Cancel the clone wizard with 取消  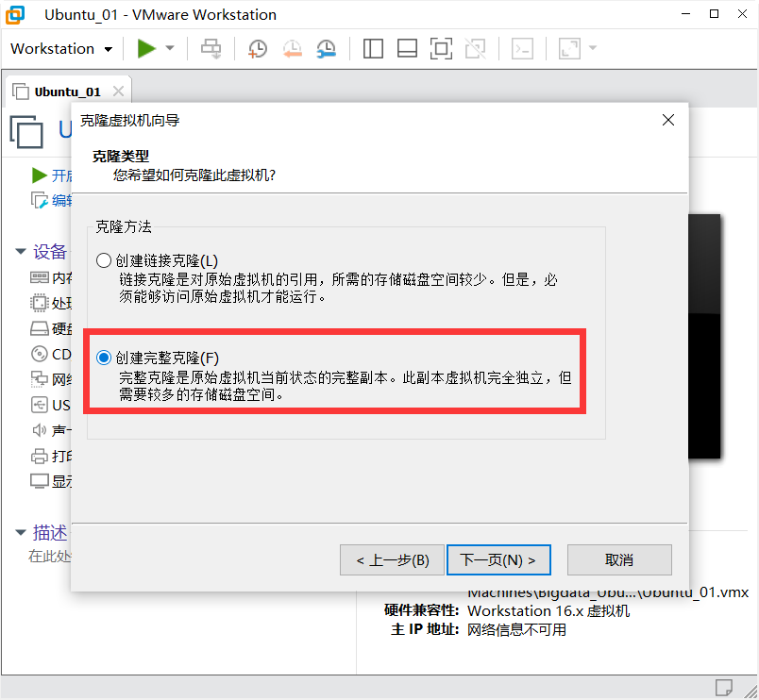[x=619, y=559]
